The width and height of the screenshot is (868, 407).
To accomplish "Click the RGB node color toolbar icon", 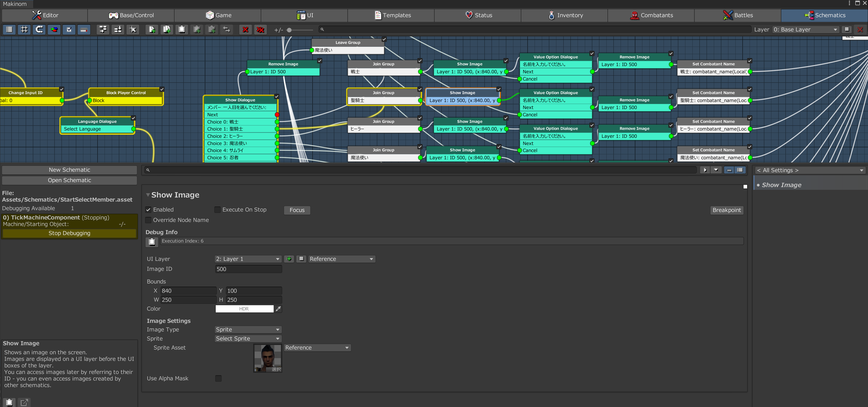I will [54, 30].
